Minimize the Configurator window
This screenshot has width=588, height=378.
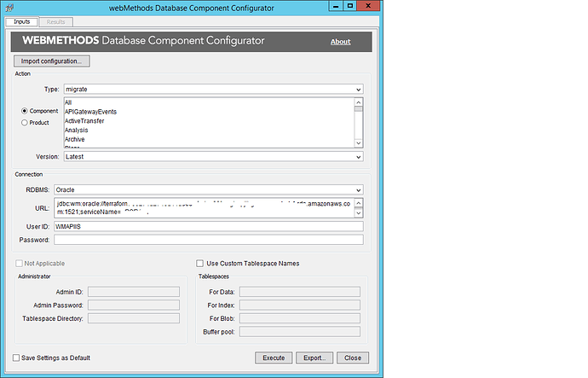pos(336,6)
